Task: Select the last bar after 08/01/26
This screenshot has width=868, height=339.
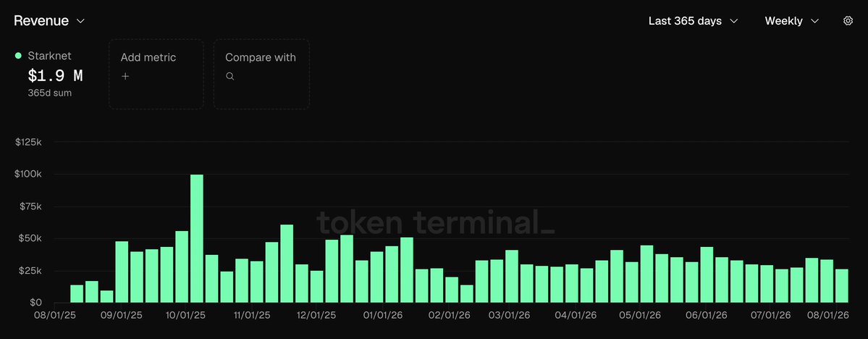Action: tap(841, 286)
